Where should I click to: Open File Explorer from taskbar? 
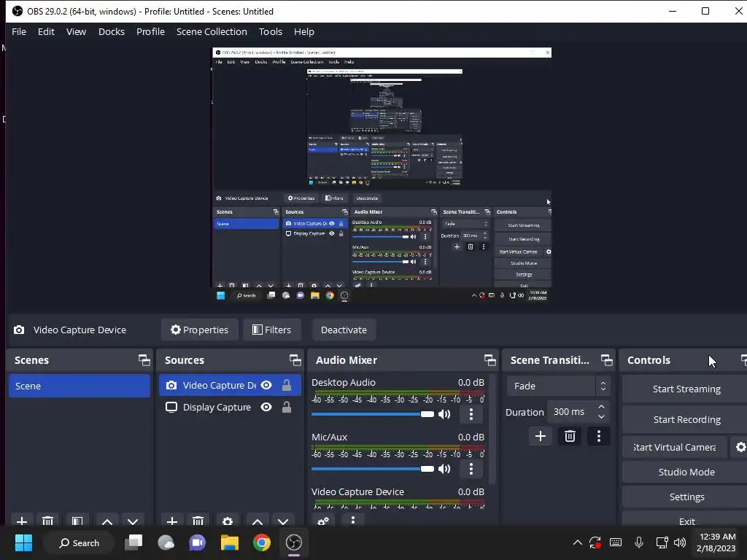coord(230,542)
